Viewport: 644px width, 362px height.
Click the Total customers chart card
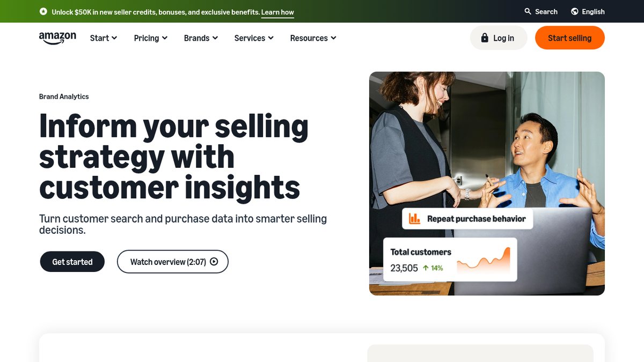point(450,260)
